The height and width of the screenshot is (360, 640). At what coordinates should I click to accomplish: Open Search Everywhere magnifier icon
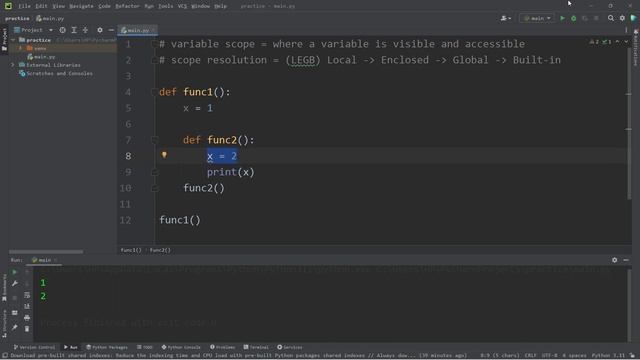tap(611, 18)
